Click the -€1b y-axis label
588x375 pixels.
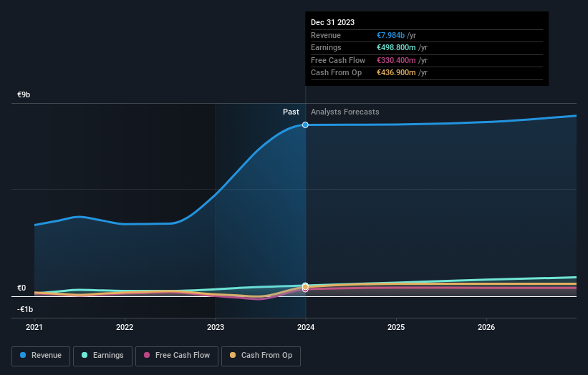point(25,309)
